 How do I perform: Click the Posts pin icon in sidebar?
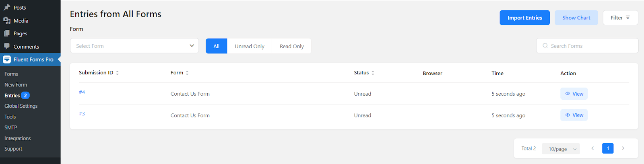(7, 7)
